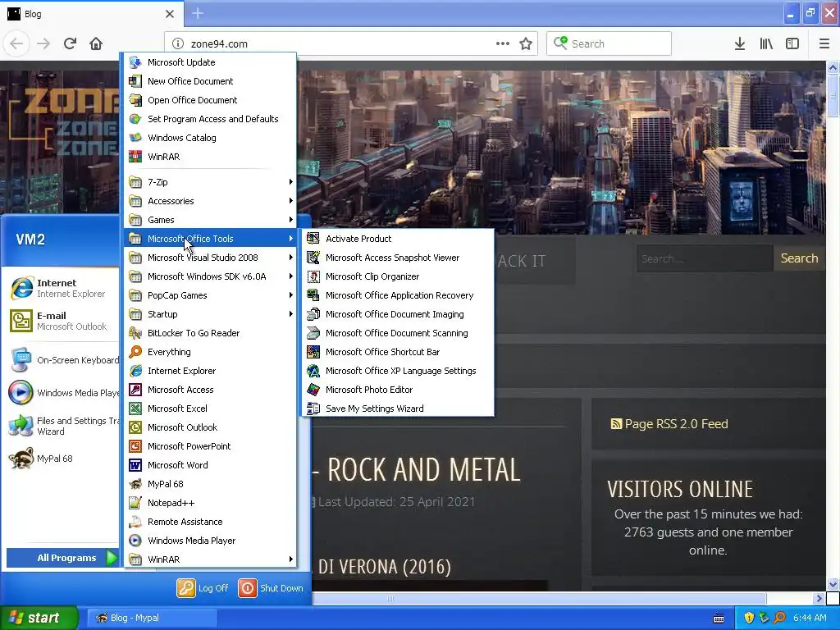Expand the Accessories folder
This screenshot has width=840, height=630.
click(211, 201)
